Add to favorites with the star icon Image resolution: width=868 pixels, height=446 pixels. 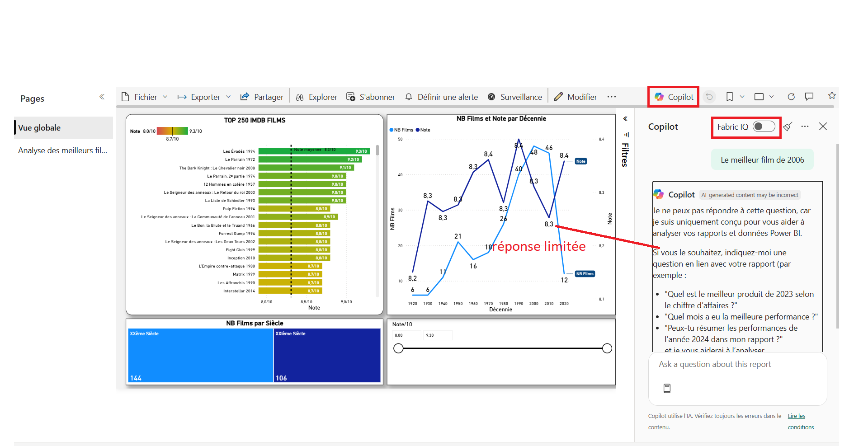click(832, 95)
